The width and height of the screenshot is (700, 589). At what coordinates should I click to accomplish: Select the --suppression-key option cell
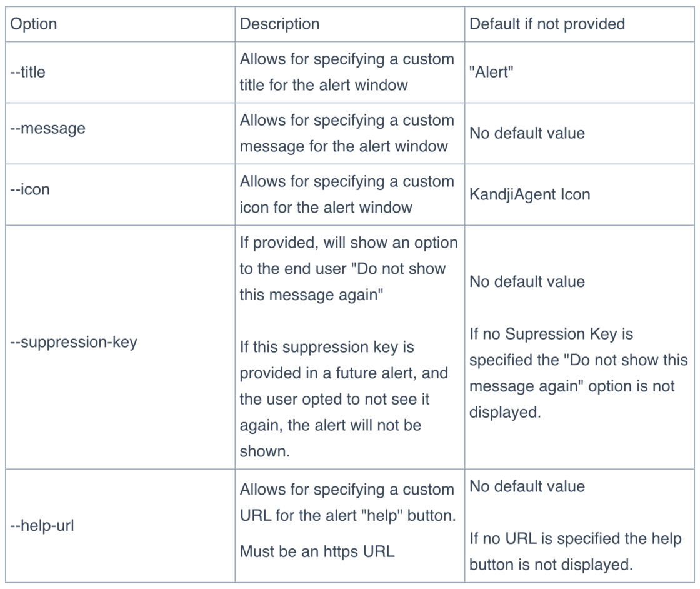(x=74, y=343)
